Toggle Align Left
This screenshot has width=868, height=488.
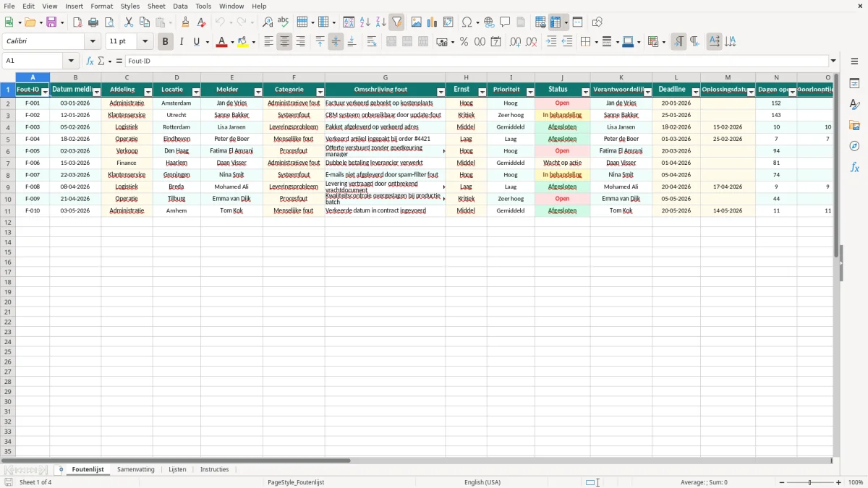pyautogui.click(x=268, y=42)
